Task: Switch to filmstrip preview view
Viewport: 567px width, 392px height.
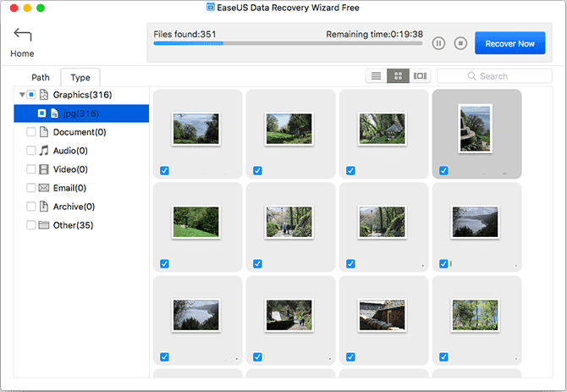Action: [x=420, y=76]
